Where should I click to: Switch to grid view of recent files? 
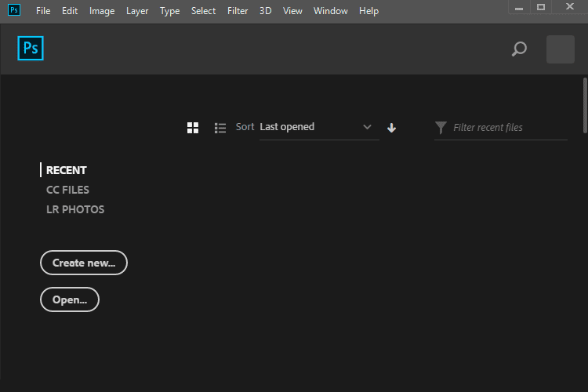click(x=193, y=128)
